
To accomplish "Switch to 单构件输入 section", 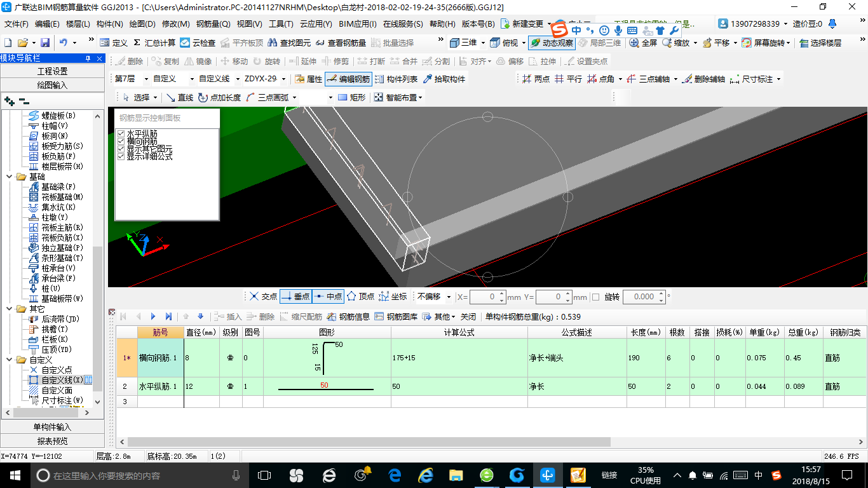I will (x=52, y=427).
